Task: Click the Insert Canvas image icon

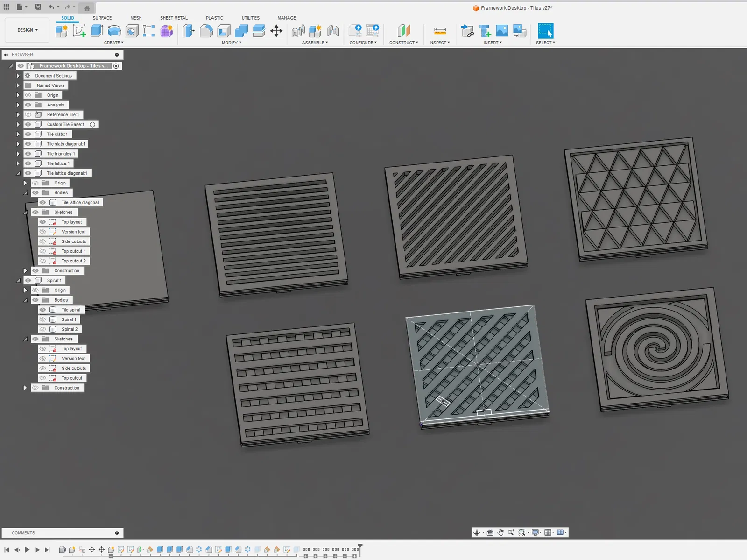Action: coord(502,31)
